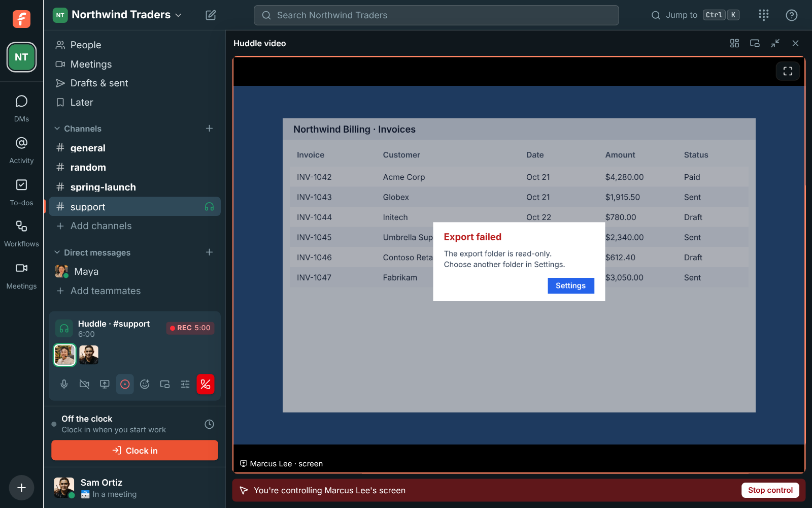Click the picture-in-picture icon in huddle controls
The width and height of the screenshot is (812, 508).
[165, 384]
